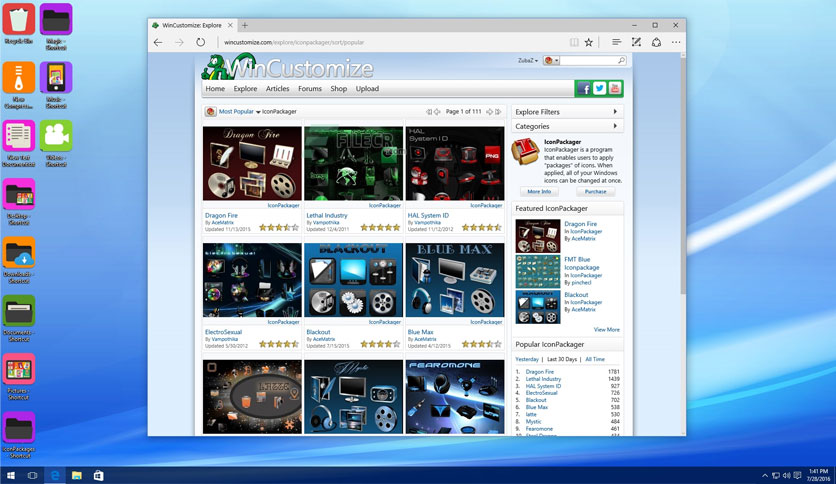836x484 pixels.
Task: Open the Blackout preview thumbnail
Action: click(353, 280)
